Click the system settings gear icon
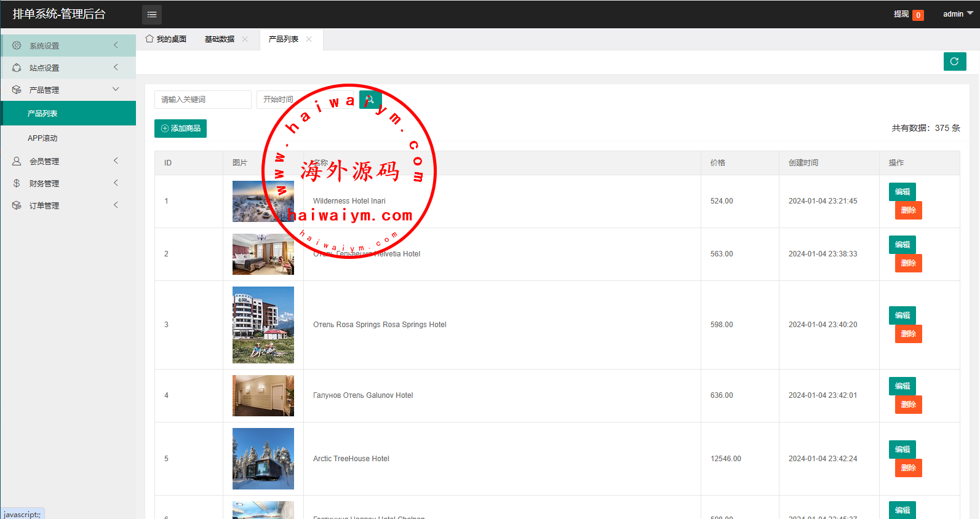The width and height of the screenshot is (980, 519). pos(17,46)
